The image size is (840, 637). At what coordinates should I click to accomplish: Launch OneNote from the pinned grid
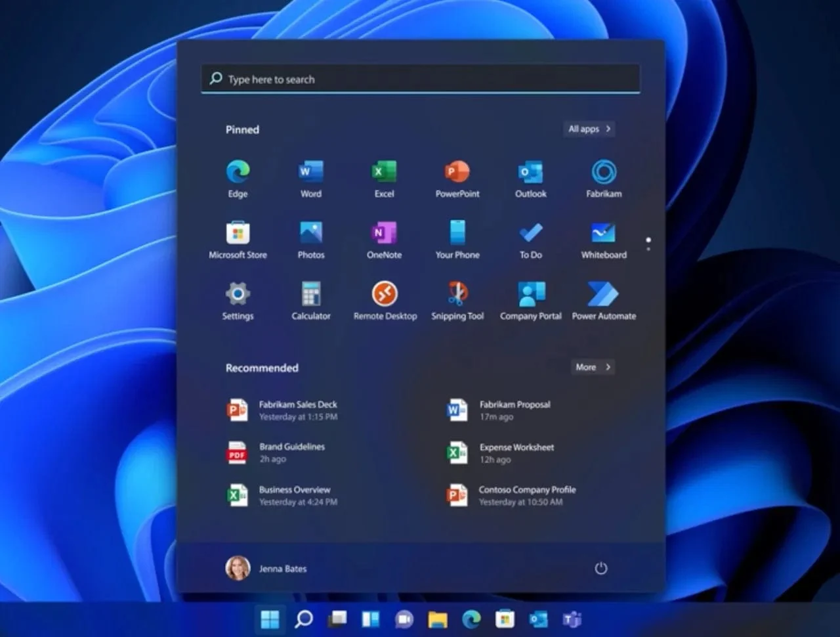click(384, 239)
